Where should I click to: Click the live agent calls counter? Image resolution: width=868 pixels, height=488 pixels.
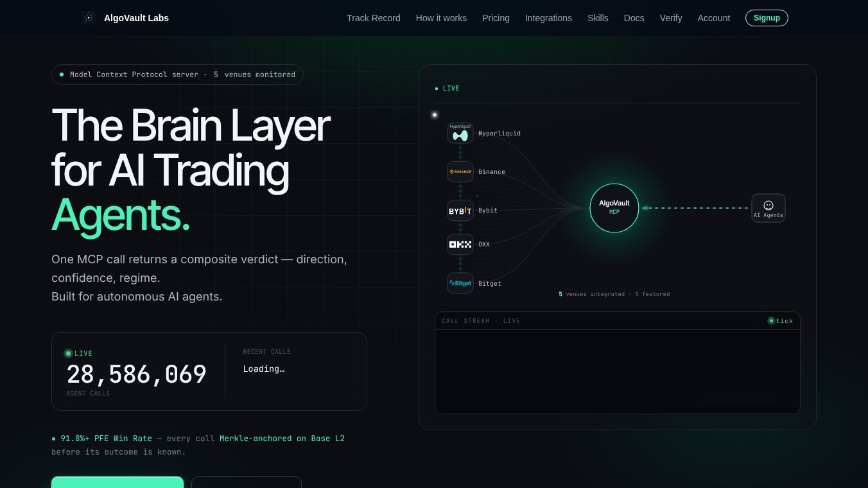pyautogui.click(x=137, y=374)
